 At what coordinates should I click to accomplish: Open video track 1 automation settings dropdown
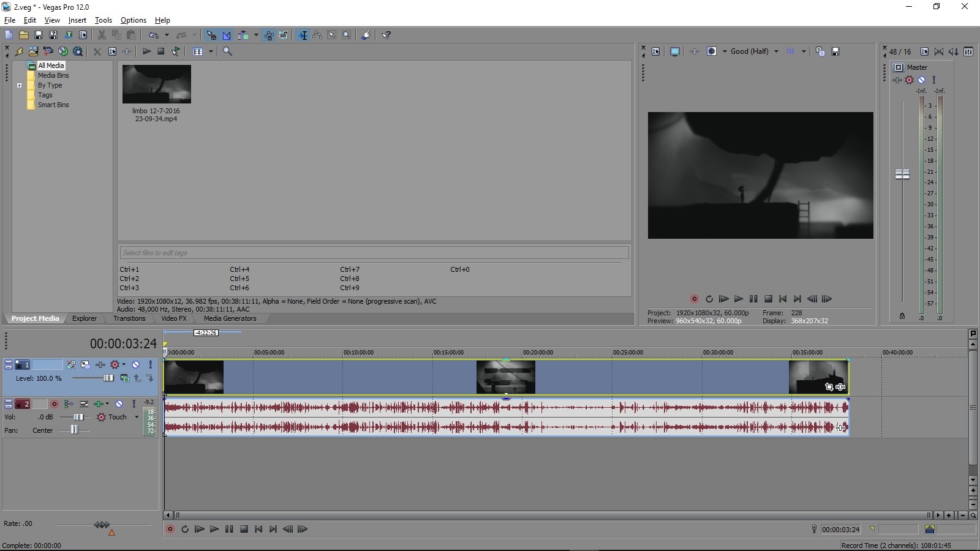(124, 364)
